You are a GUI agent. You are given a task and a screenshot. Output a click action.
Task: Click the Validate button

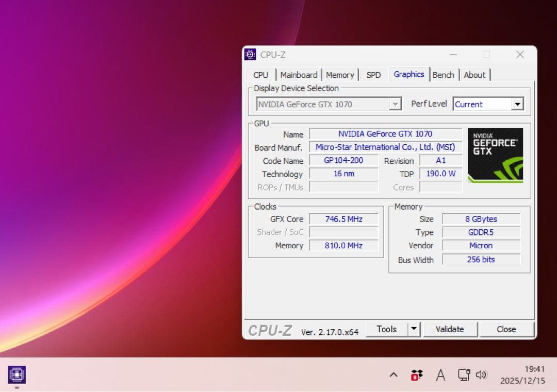450,329
